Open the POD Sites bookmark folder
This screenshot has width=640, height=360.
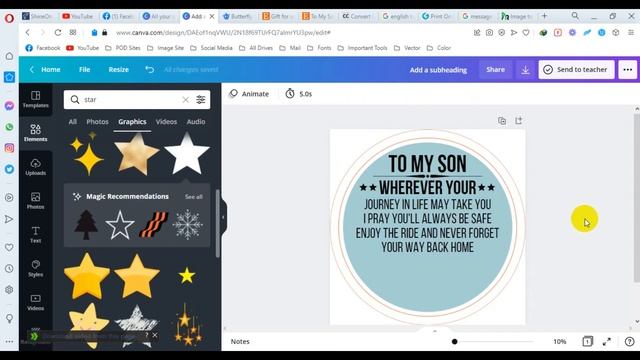pyautogui.click(x=123, y=48)
